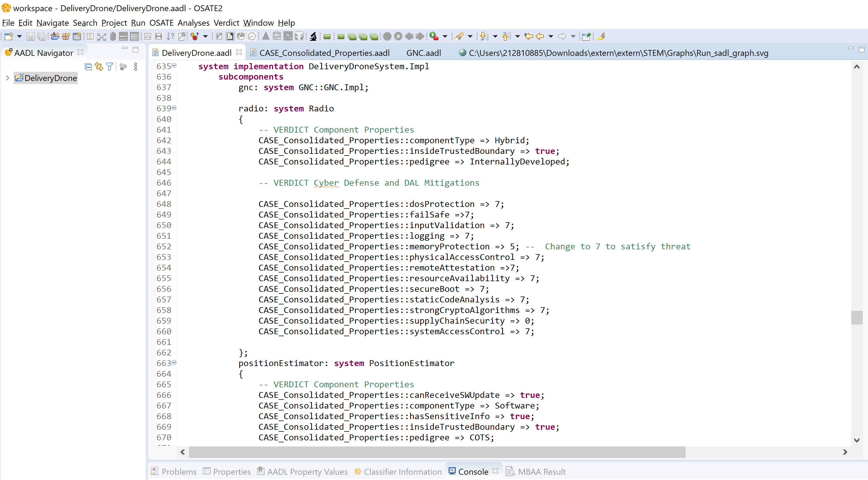Click the horizontal scroll-right arrow
The height and width of the screenshot is (480, 868).
click(845, 452)
